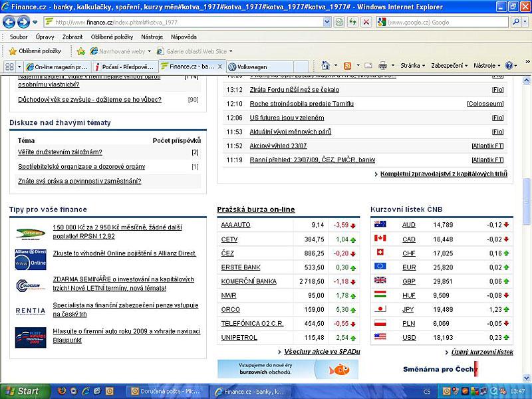Open Favorites with the star button

coord(36,51)
